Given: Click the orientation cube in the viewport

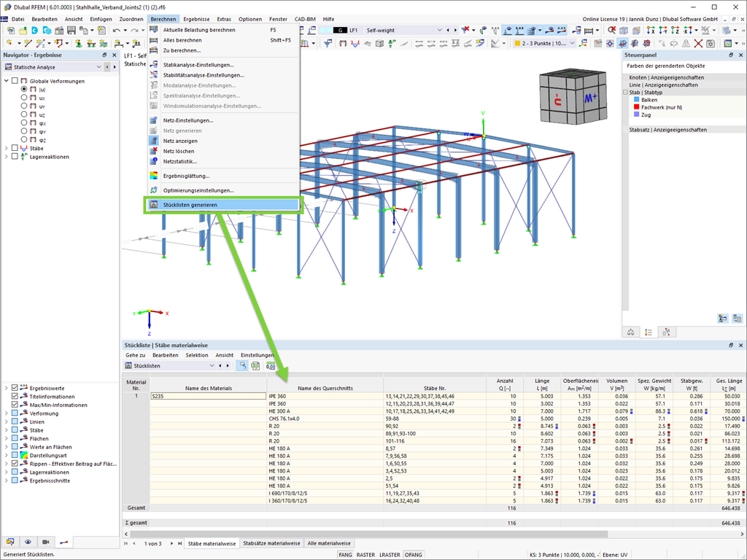Looking at the screenshot, I should tap(573, 97).
